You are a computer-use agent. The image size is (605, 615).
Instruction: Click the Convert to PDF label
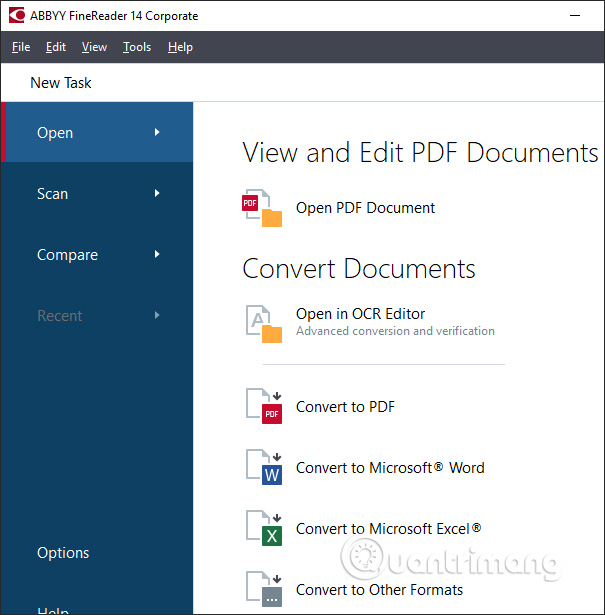click(345, 407)
